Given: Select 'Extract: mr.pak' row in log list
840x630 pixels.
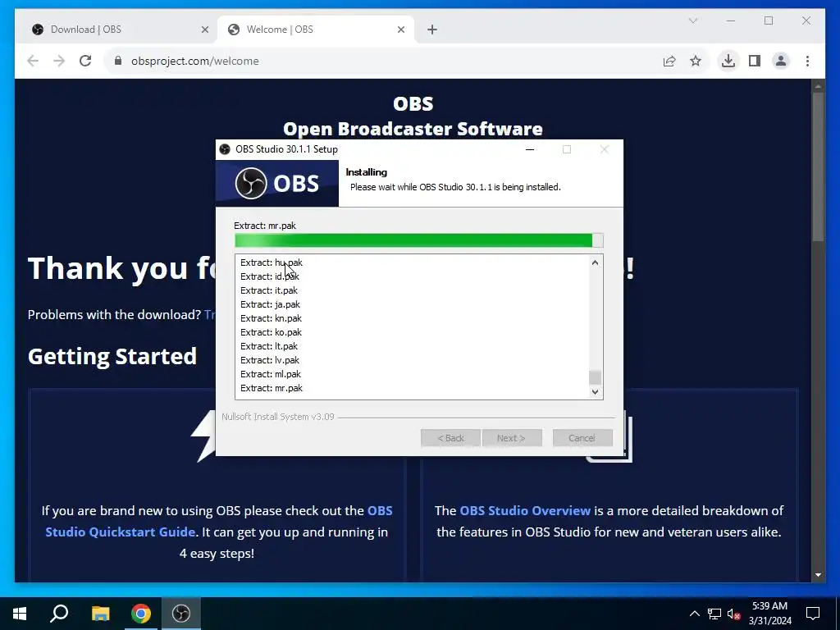Looking at the screenshot, I should (271, 388).
